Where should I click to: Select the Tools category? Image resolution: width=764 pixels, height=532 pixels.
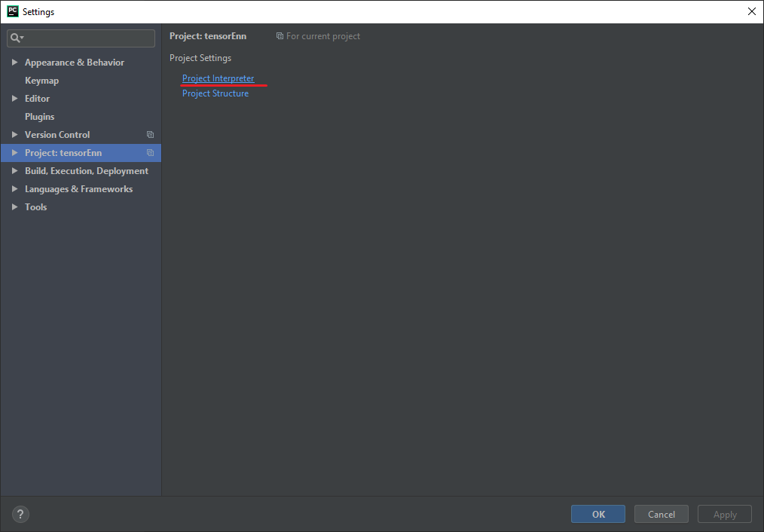pyautogui.click(x=36, y=206)
